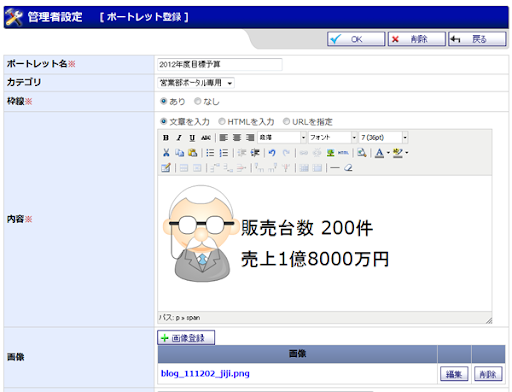Insert a numbered list
Image resolution: width=512 pixels, height=392 pixels.
coord(224,153)
